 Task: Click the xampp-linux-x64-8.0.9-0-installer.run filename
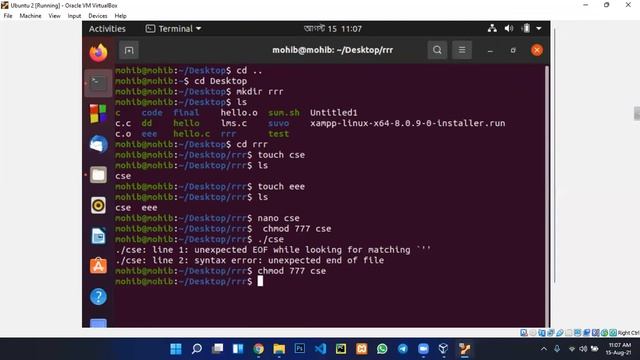(407, 123)
